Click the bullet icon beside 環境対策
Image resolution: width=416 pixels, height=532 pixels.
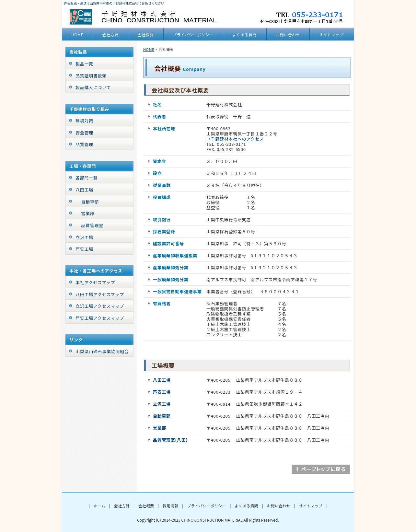pyautogui.click(x=71, y=121)
